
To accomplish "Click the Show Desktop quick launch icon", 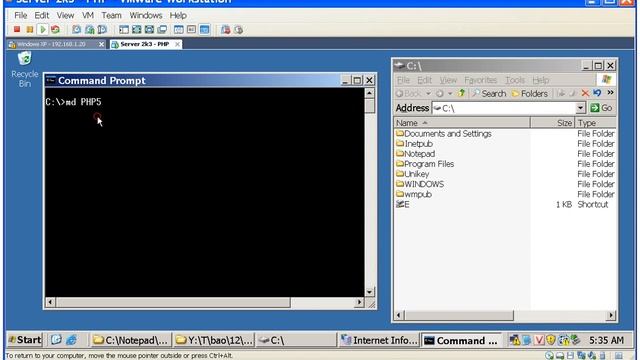I will click(x=56, y=340).
